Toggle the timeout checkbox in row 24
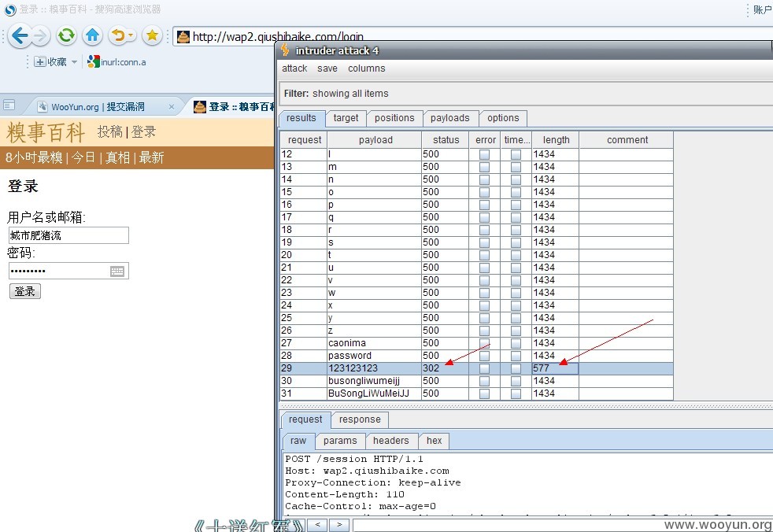Screen dimensions: 773x532 (516, 305)
